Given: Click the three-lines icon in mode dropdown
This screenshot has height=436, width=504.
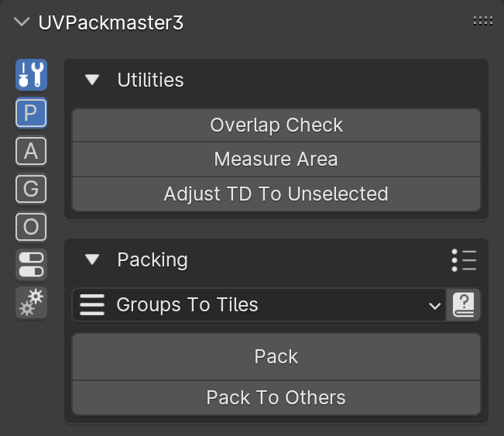Looking at the screenshot, I should (92, 304).
